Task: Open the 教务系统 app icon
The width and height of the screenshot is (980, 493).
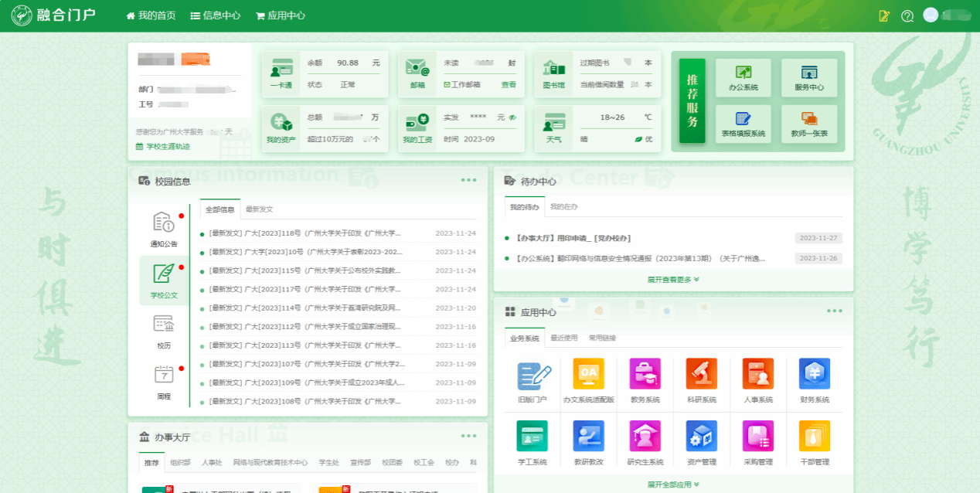Action: 645,374
